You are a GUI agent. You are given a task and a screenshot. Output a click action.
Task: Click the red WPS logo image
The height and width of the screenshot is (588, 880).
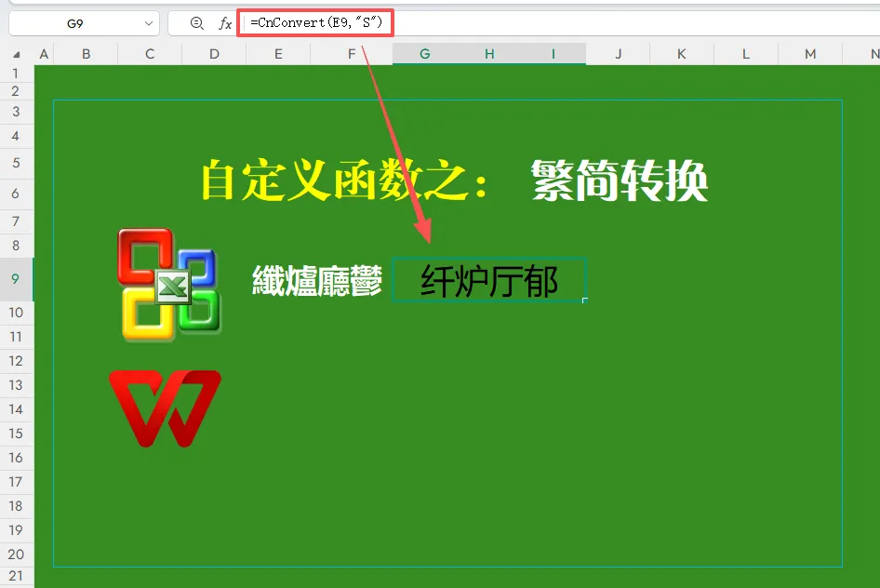click(165, 408)
